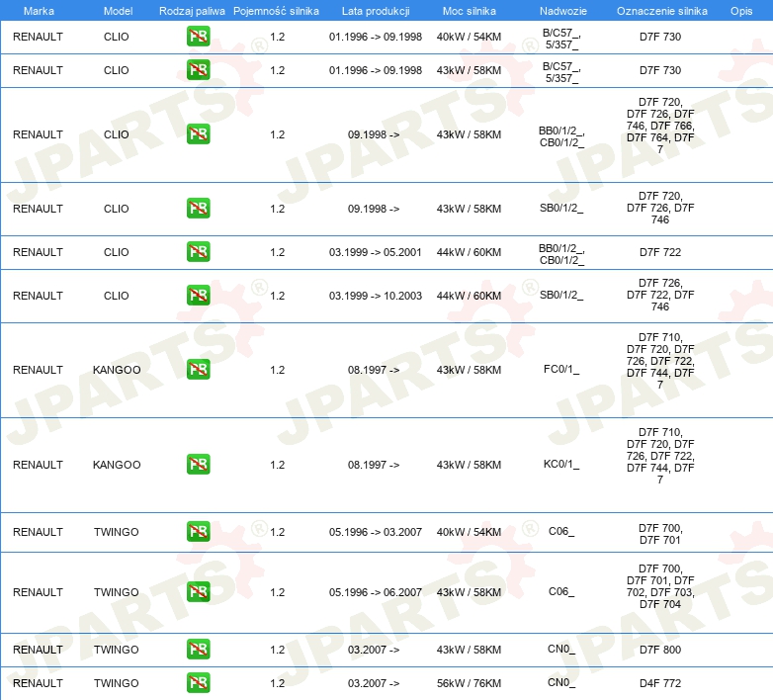773x700 pixels.
Task: Click the Oznaczenie silnika column header
Action: 661,11
